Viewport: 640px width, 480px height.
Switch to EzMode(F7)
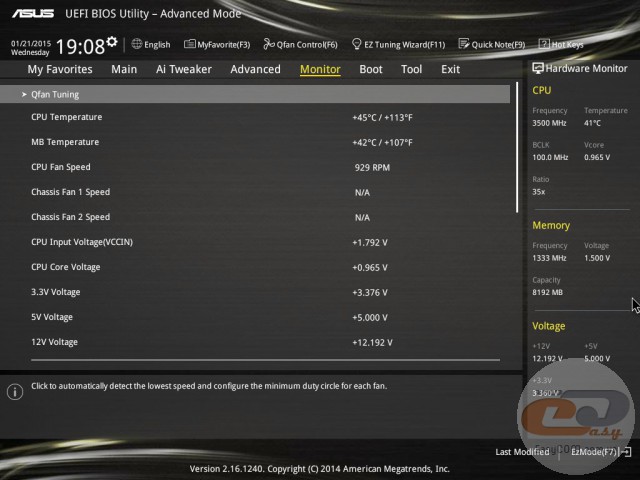[593, 452]
